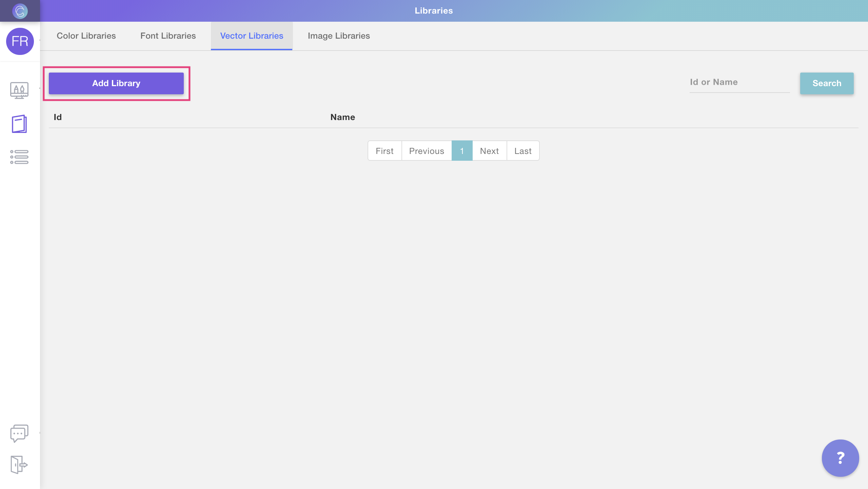
Task: Select the purple libraries book icon
Action: coord(19,124)
